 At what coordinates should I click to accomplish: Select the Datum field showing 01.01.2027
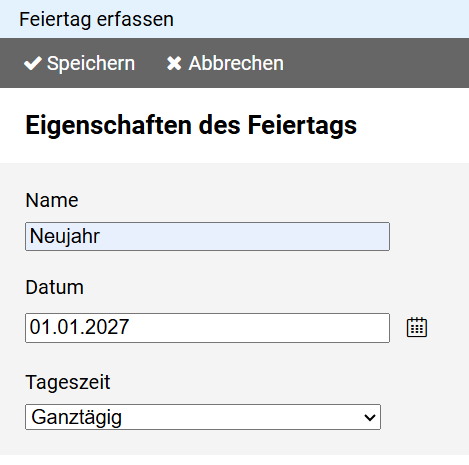click(207, 328)
